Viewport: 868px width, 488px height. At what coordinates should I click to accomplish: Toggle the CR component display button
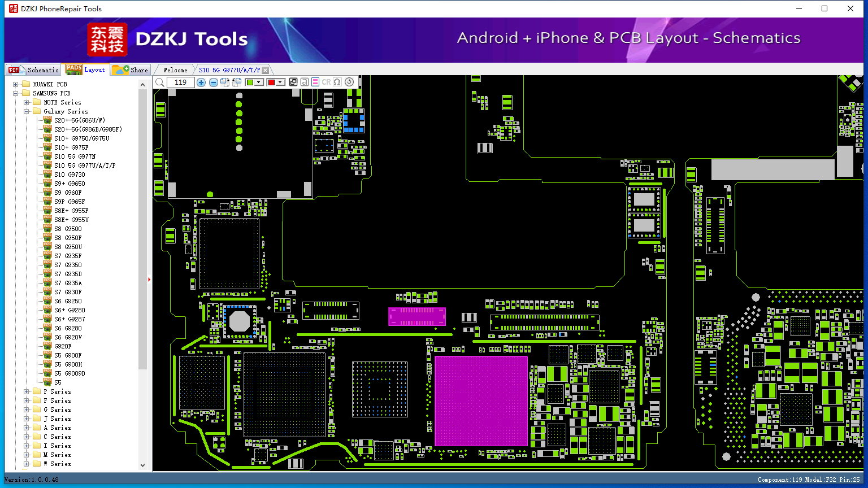(326, 82)
